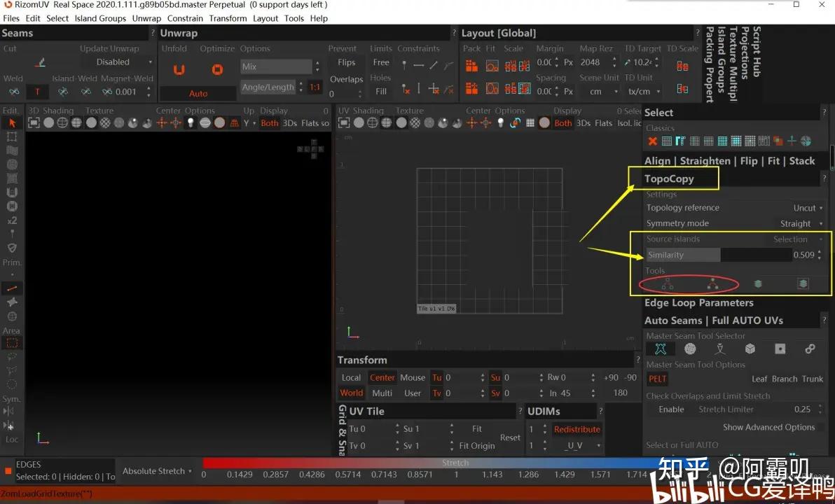The image size is (835, 504).
Task: Click the edge selection mode icon
Action: [x=12, y=288]
